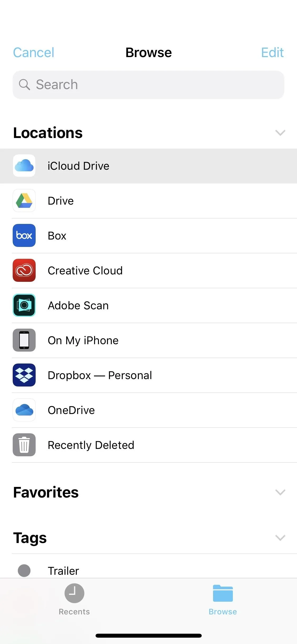297x644 pixels.
Task: Tap the Google Drive triangle icon
Action: tap(24, 201)
